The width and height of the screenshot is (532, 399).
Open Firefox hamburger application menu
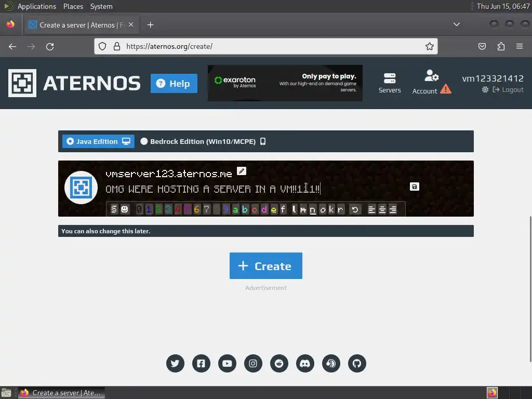pyautogui.click(x=520, y=46)
